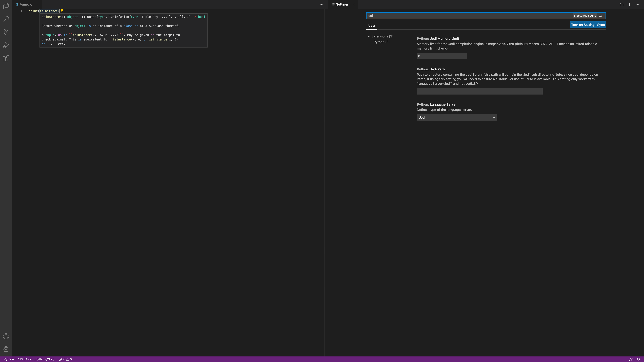
Task: Click the quick fix lightbulb next to print
Action: (62, 11)
